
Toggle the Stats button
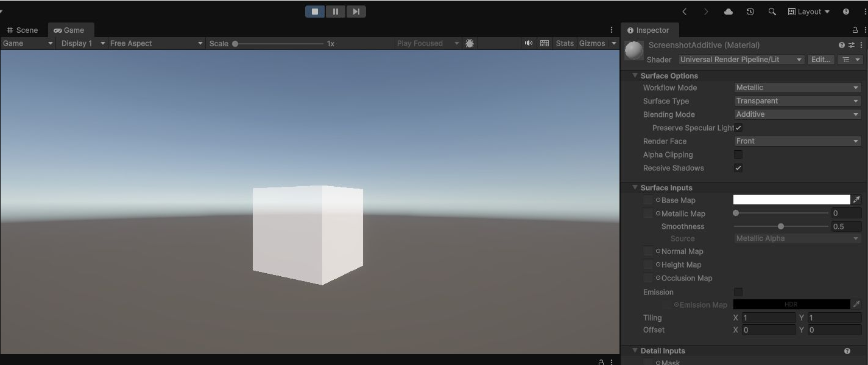[x=565, y=43]
